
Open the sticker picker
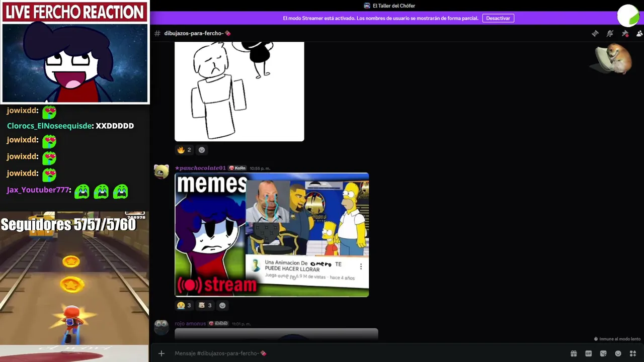603,353
